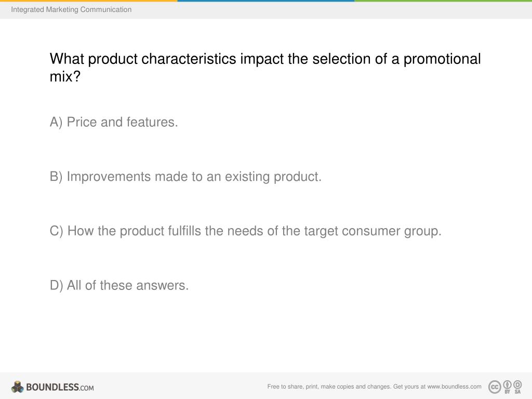Viewport: 532px width, 399px height.
Task: Click the letter 'A)' option marker
Action: (x=56, y=122)
